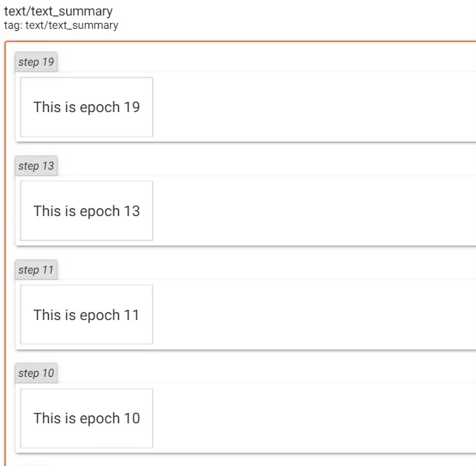Select the "step 11" label
Viewport: 476px width, 466px height.
coord(36,270)
